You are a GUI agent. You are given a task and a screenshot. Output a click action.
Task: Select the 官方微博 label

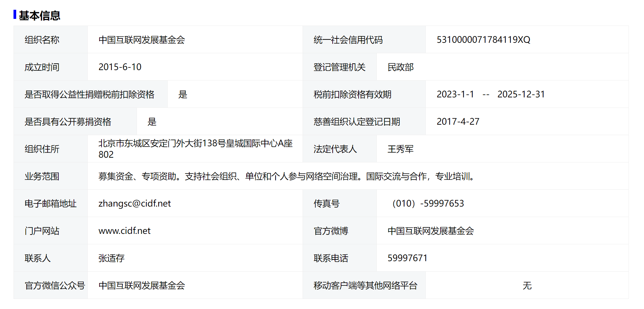click(x=331, y=231)
